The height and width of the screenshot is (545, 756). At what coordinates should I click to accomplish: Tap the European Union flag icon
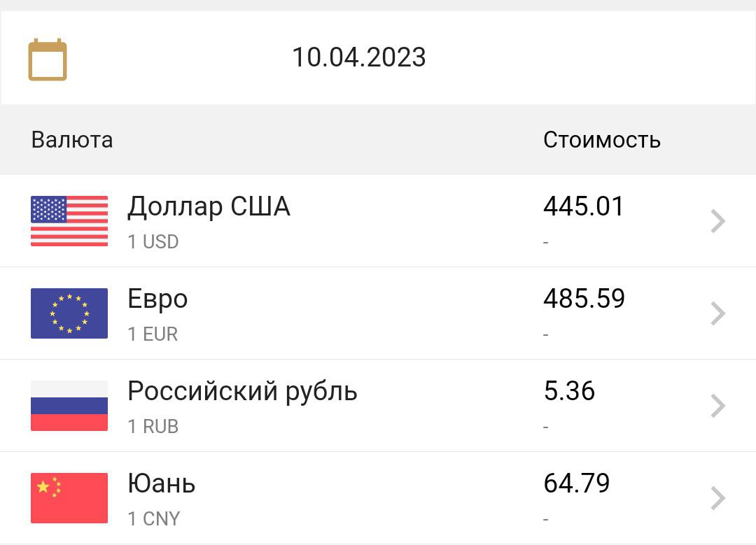click(x=69, y=313)
